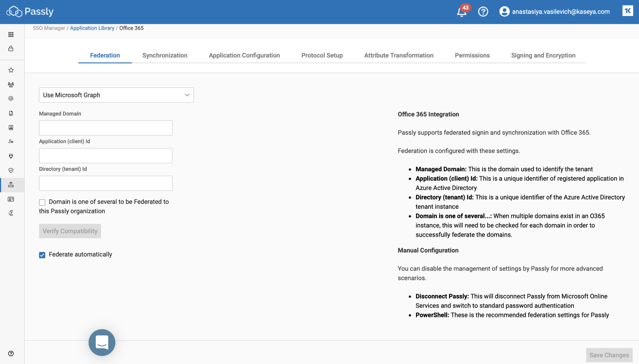
Task: Click the fingerprint icon in sidebar
Action: 11,99
